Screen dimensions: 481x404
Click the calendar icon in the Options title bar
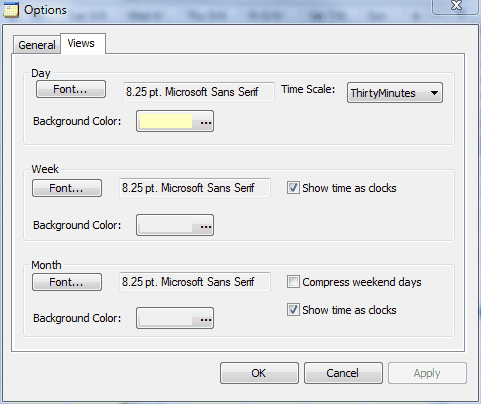pos(11,9)
